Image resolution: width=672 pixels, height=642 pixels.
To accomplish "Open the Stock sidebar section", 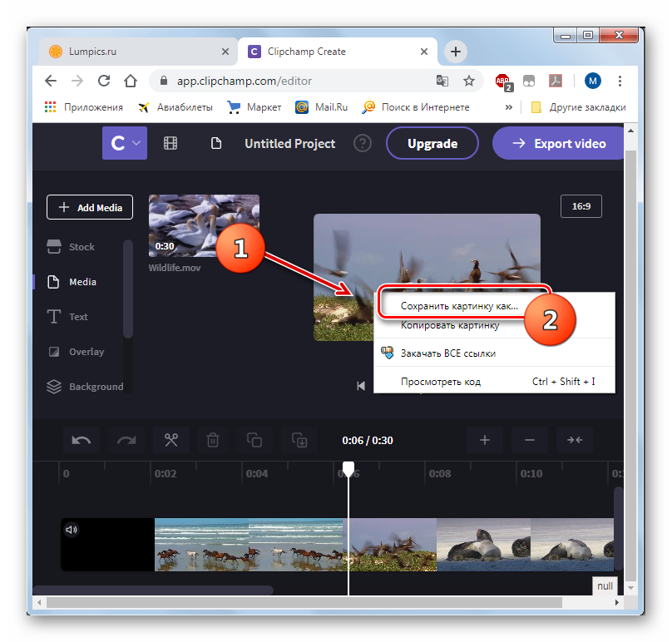I will click(82, 247).
